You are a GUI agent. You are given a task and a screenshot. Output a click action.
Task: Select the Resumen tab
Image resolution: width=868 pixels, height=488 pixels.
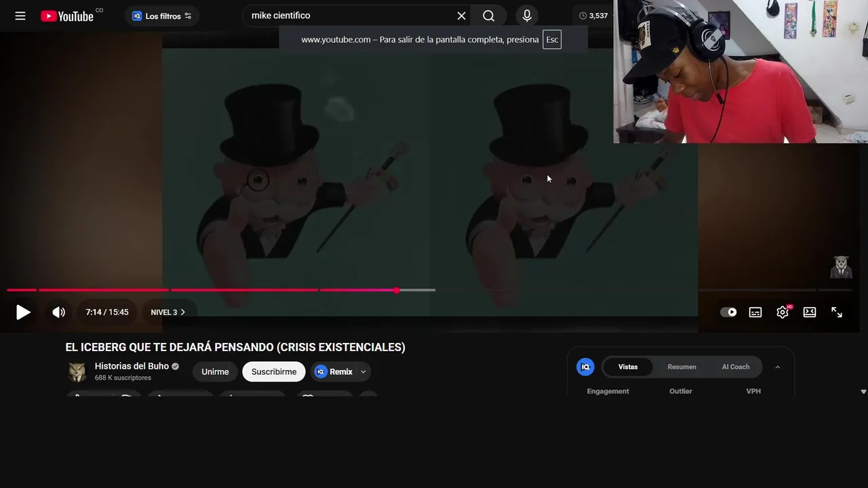pos(682,367)
